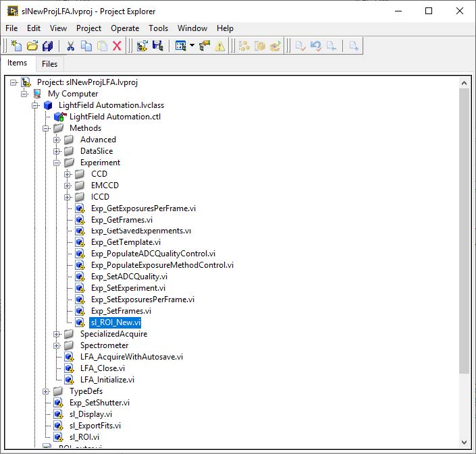Click the toolbar icon between the dropdown arrow and warning triangle
476x454 pixels.
(x=205, y=46)
